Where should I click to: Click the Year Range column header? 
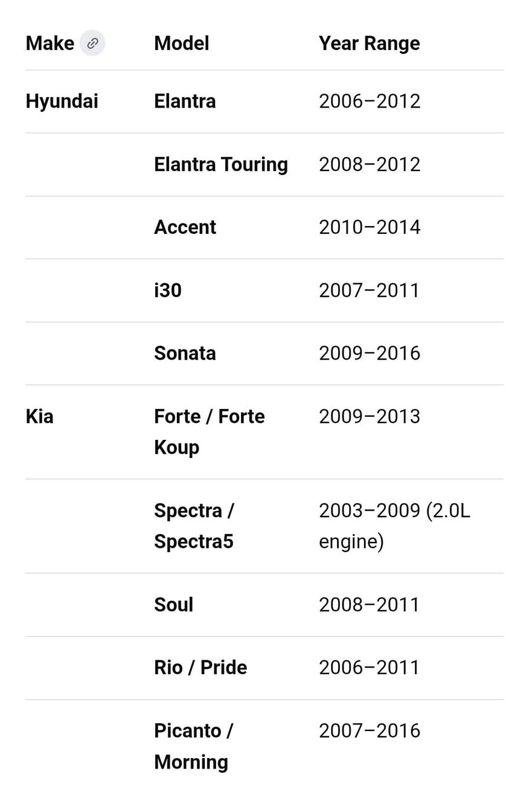tap(369, 43)
